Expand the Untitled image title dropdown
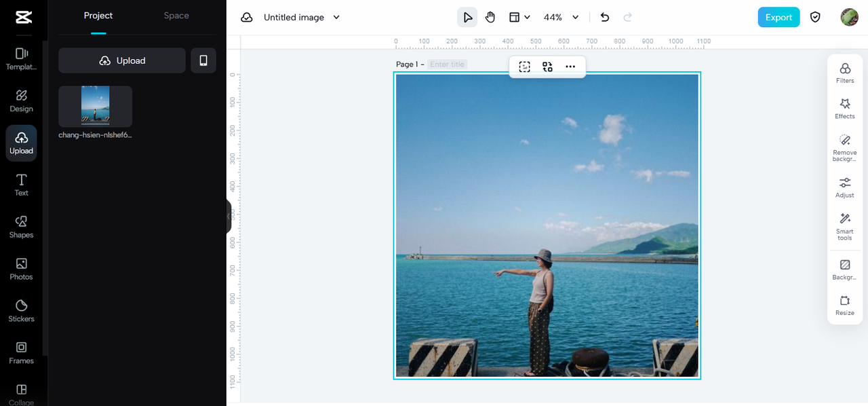 (x=336, y=18)
